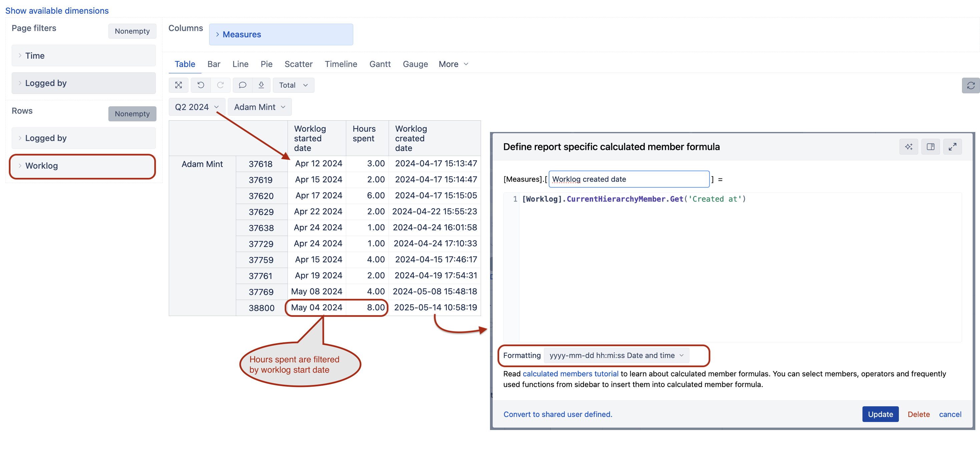The image size is (980, 476).
Task: Click worklog row 37769
Action: [262, 292]
